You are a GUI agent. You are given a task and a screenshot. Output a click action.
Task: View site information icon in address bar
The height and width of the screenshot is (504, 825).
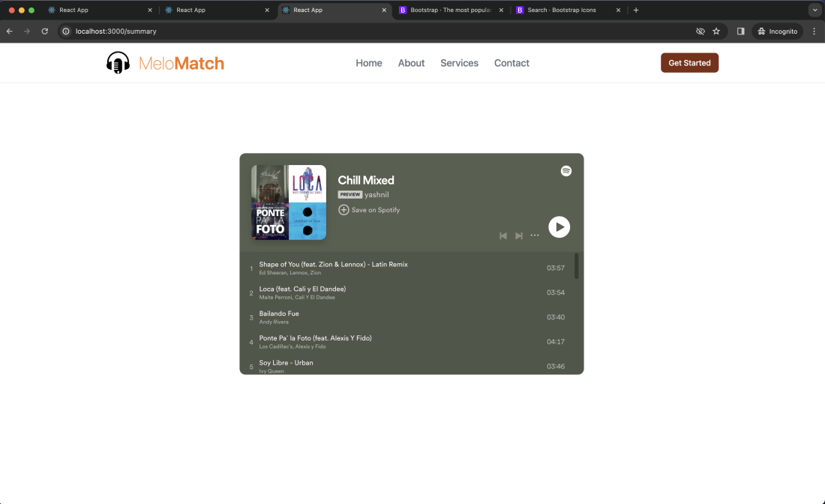click(66, 31)
